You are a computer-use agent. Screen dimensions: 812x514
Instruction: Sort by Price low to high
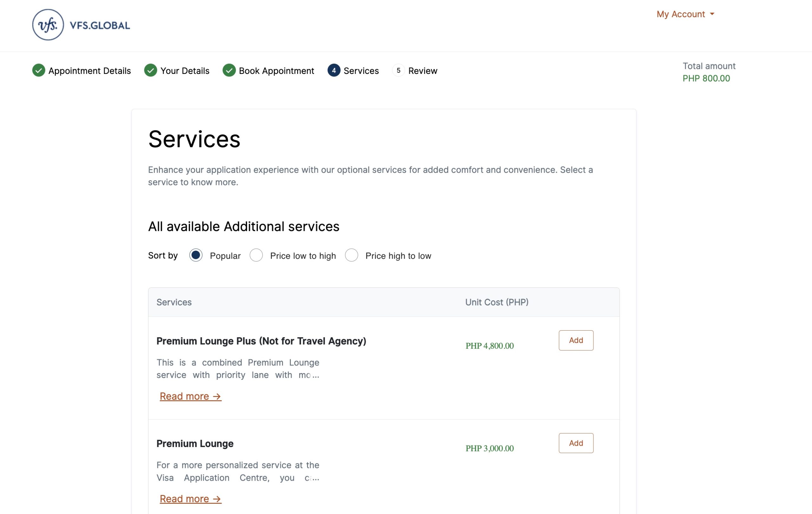click(256, 255)
